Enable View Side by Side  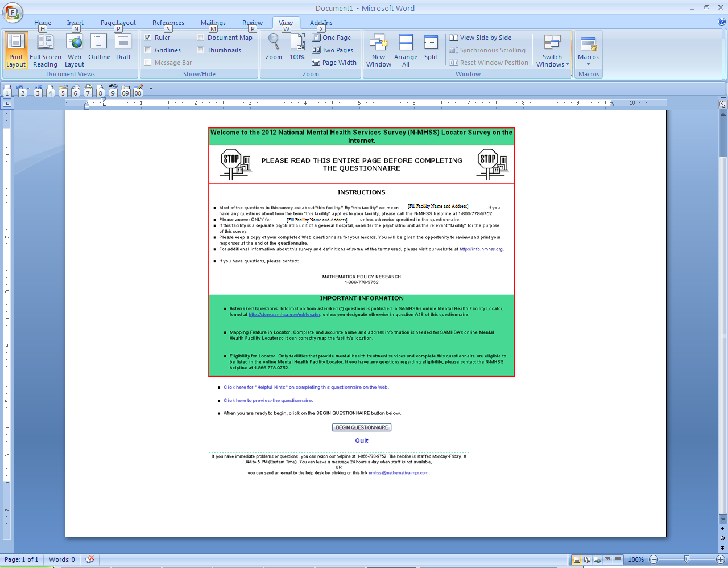(481, 38)
